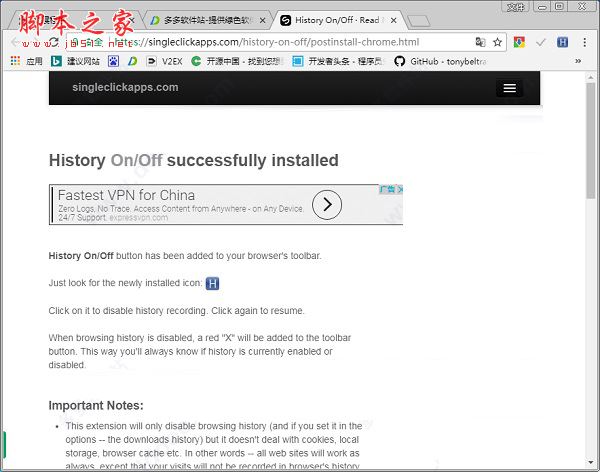The height and width of the screenshot is (472, 600).
Task: Click the History On/Off extension icon in toolbar
Action: coord(562,42)
